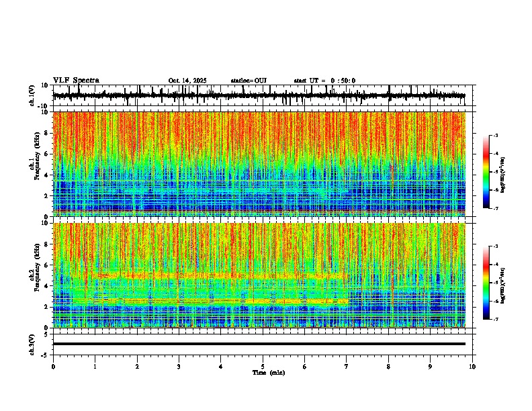Viewport: 532px width, 411px height.
Task: Click time axis tick label "4"
Action: (221, 367)
